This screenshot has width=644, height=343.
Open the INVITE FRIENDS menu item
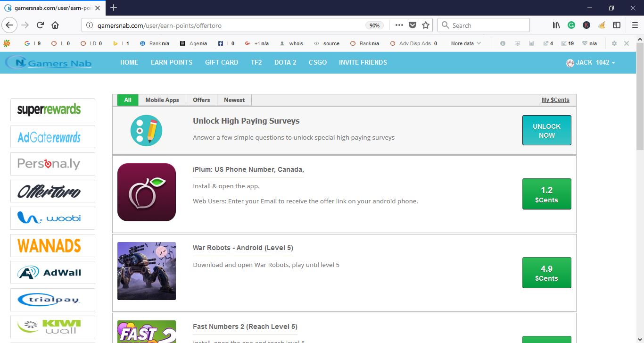click(363, 62)
